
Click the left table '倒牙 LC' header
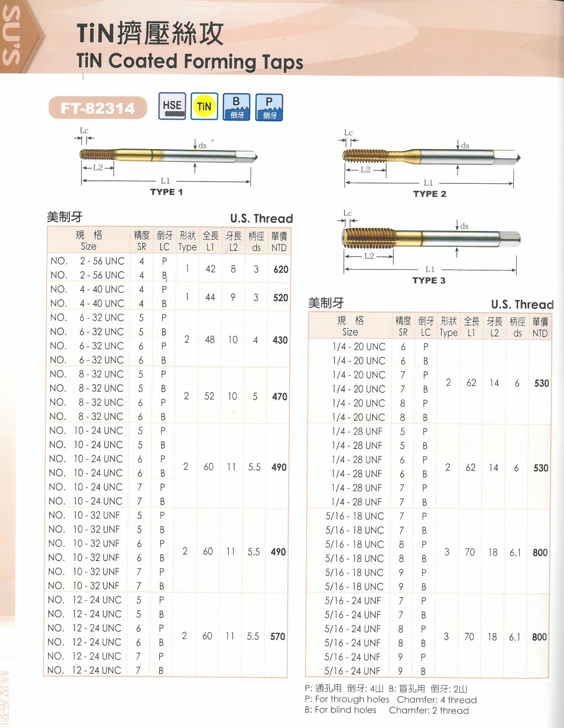(165, 241)
